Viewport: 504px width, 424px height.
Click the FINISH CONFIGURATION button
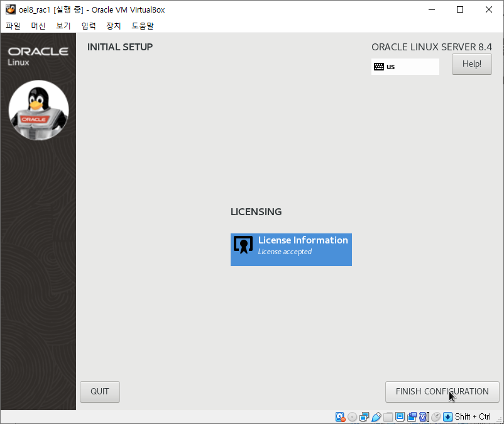click(442, 392)
